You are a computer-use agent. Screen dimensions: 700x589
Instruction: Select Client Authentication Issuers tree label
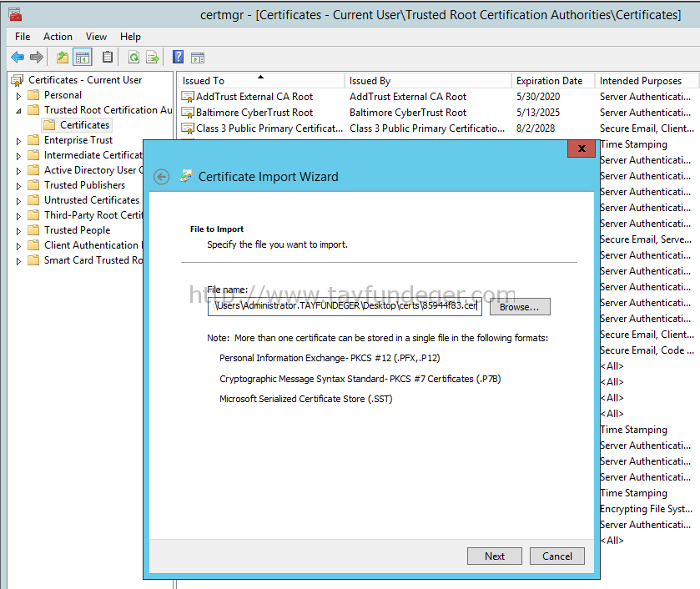click(93, 244)
